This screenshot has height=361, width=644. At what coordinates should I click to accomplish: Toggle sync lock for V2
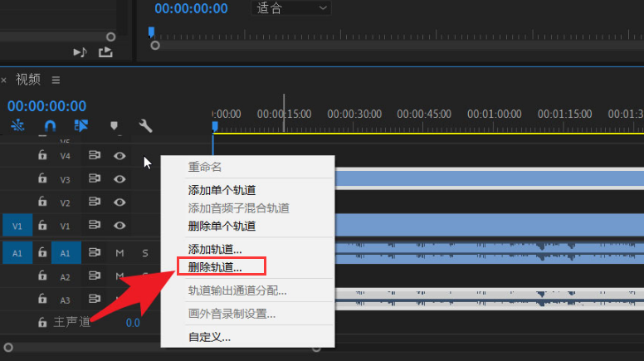[x=95, y=202]
